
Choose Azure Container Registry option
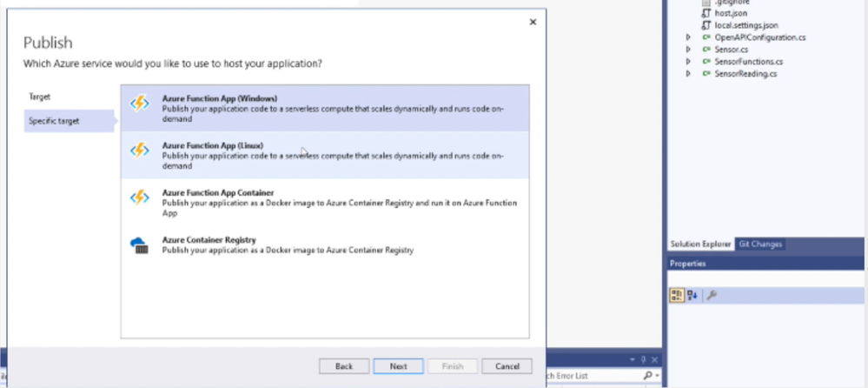(x=325, y=244)
